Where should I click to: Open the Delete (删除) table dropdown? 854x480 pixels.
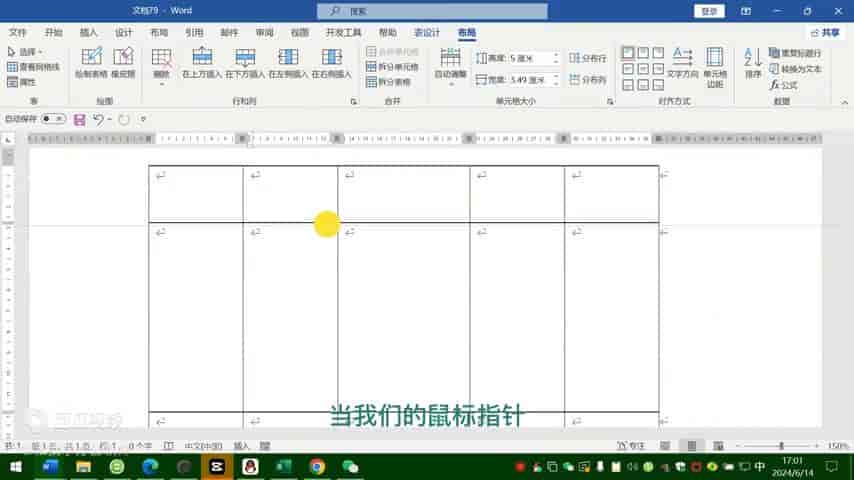click(x=161, y=66)
